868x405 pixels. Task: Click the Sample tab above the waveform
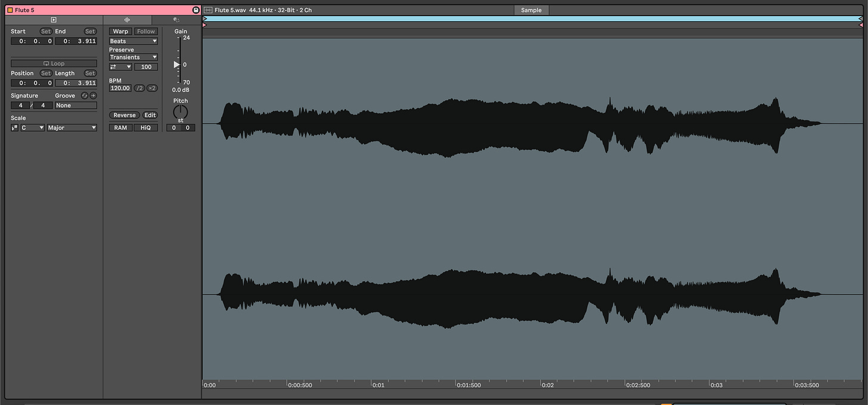(531, 10)
